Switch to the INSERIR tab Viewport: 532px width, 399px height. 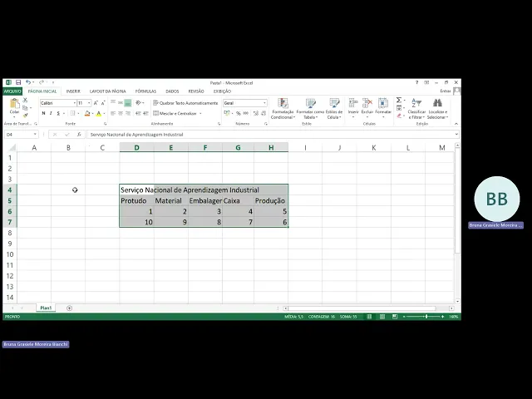[x=73, y=91]
